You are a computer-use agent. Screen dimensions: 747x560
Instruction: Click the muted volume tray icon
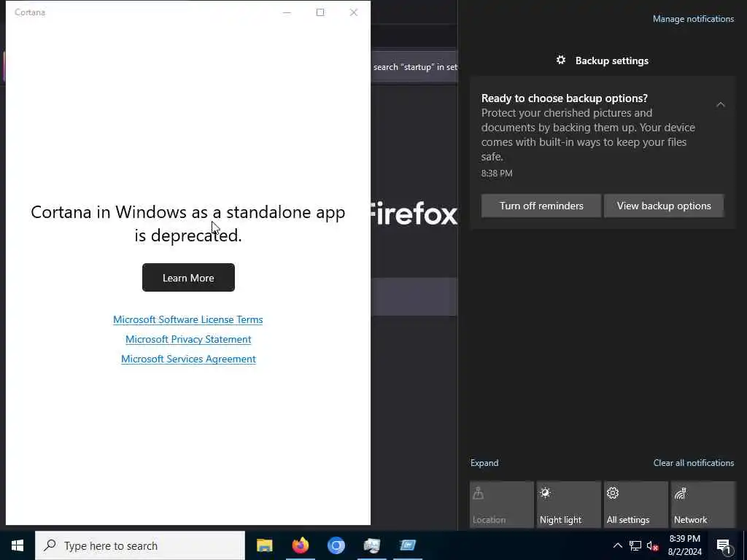(x=652, y=545)
